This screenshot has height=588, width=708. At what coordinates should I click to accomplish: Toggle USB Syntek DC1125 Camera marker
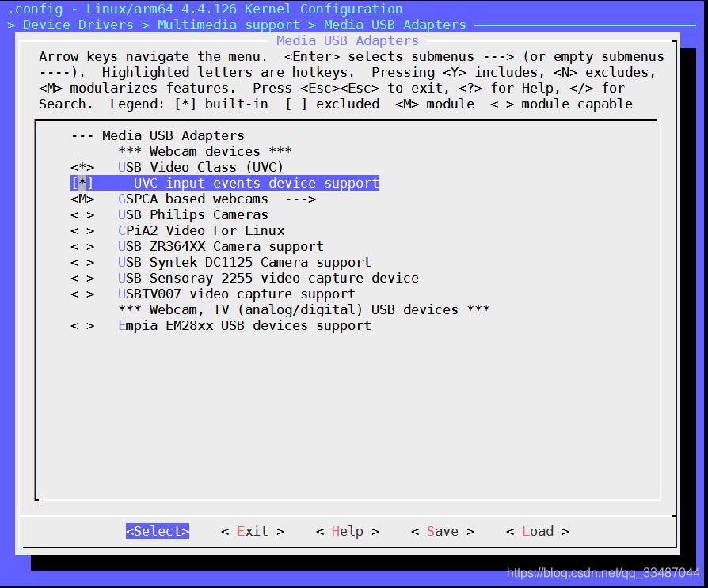click(x=82, y=262)
